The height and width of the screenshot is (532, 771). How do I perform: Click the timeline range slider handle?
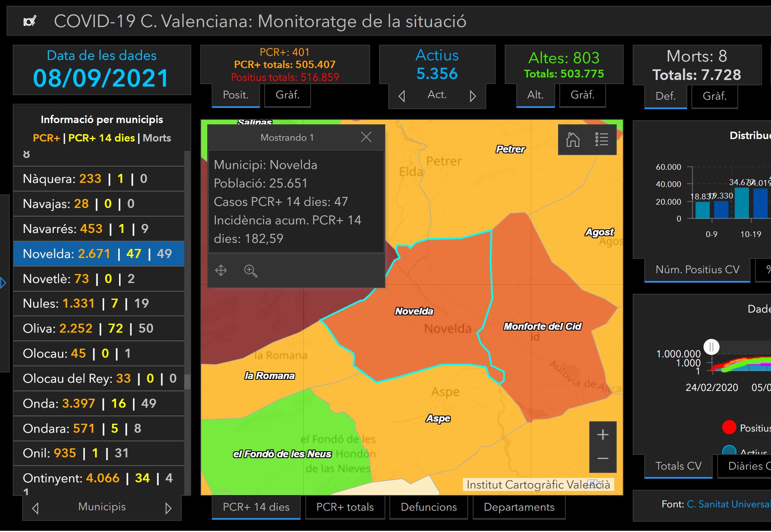[x=711, y=347]
